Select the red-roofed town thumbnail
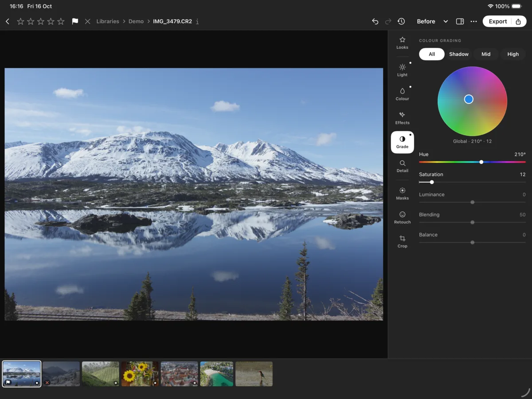 click(x=180, y=374)
